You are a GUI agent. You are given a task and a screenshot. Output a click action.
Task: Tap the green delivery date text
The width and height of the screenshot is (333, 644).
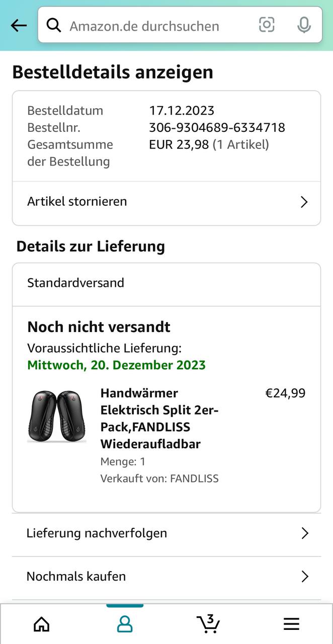tap(116, 365)
